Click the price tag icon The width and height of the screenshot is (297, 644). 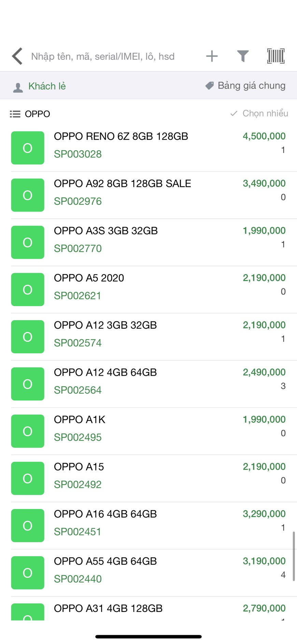point(209,85)
